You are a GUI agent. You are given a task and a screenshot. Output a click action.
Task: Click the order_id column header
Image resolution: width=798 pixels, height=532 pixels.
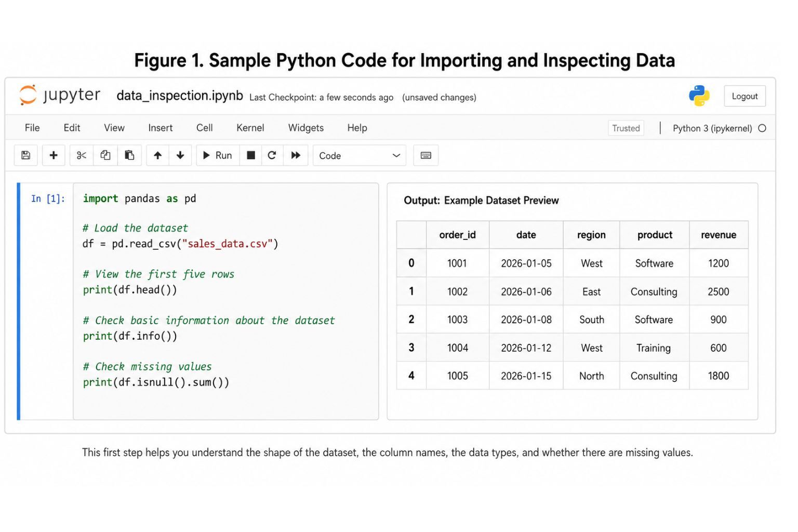[x=457, y=235]
